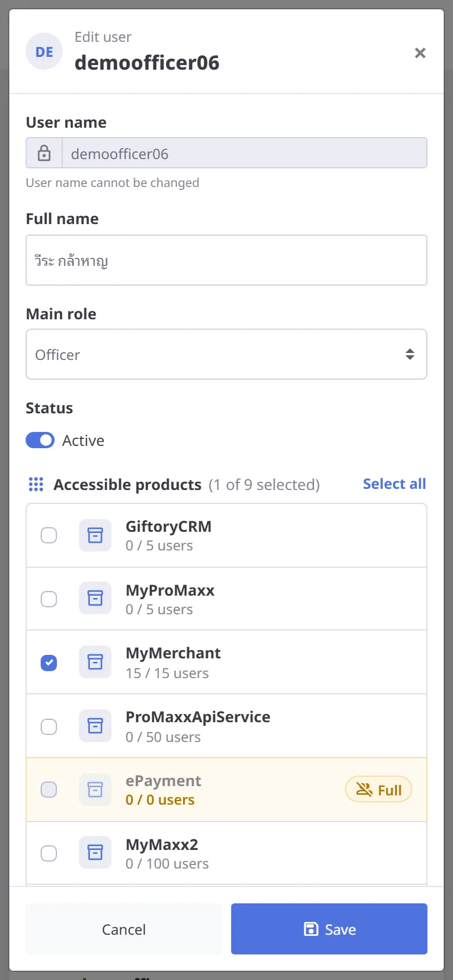453x980 pixels.
Task: Click the "(1 of 9 selected)" counter
Action: pyautogui.click(x=264, y=485)
